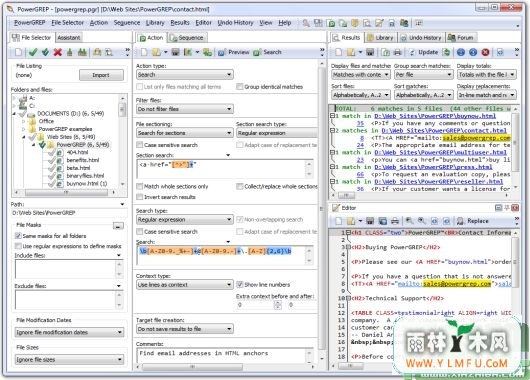The width and height of the screenshot is (530, 380).
Task: Click the File Masks ellipsis button
Action: [x=118, y=226]
